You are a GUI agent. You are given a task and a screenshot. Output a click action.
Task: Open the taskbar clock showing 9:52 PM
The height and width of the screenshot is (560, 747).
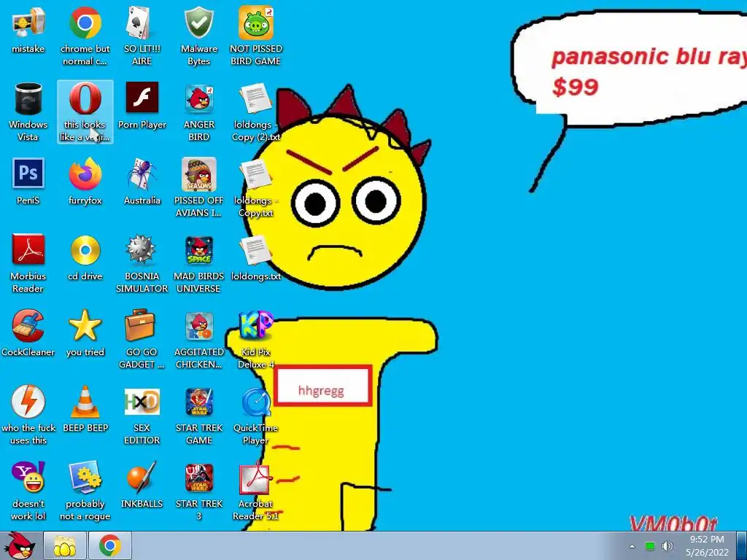tap(707, 546)
